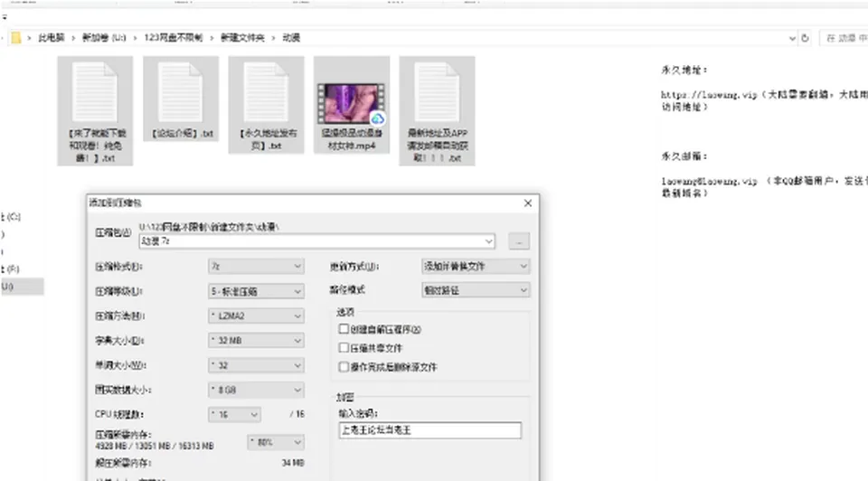Click the 34 MB decompression memory value
The height and width of the screenshot is (481, 868).
(293, 463)
